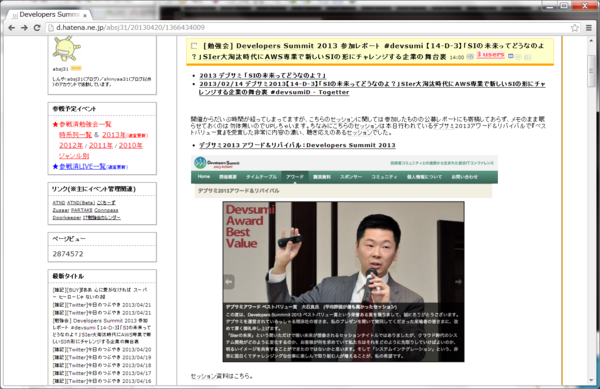Image resolution: width=600 pixels, height=389 pixels.
Task: Click the scrollbar down arrow
Action: coord(591,381)
